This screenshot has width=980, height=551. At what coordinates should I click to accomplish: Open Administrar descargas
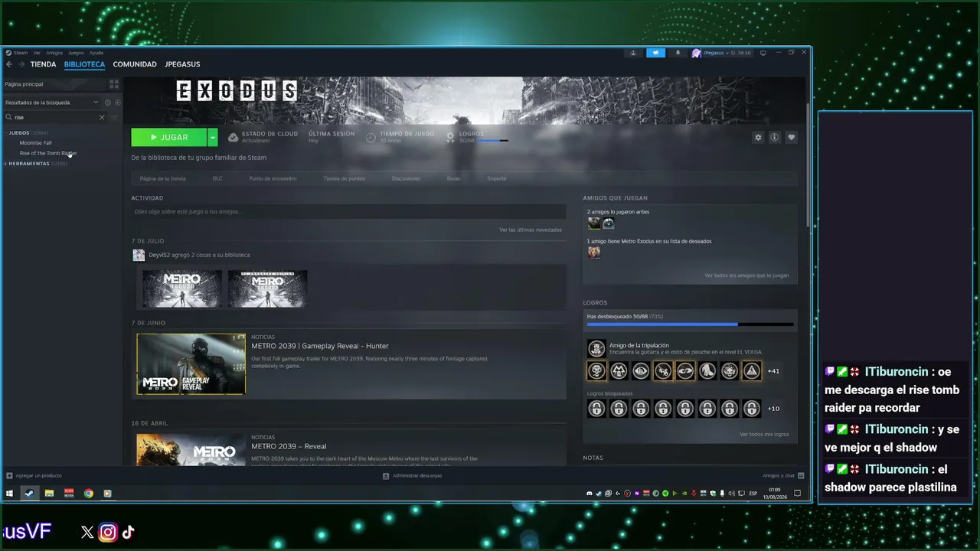412,476
